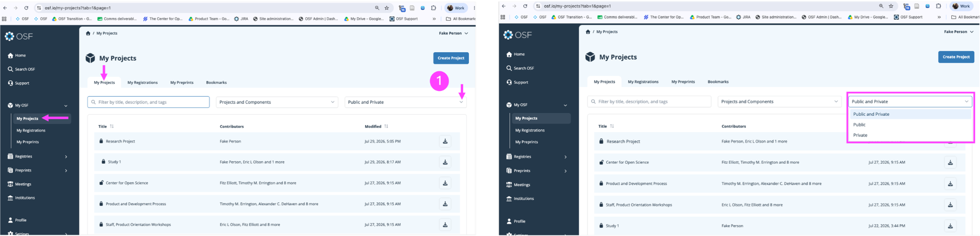Download Staff, Product Orientation Workshops in the left screenshot
The image size is (980, 236).
[445, 225]
